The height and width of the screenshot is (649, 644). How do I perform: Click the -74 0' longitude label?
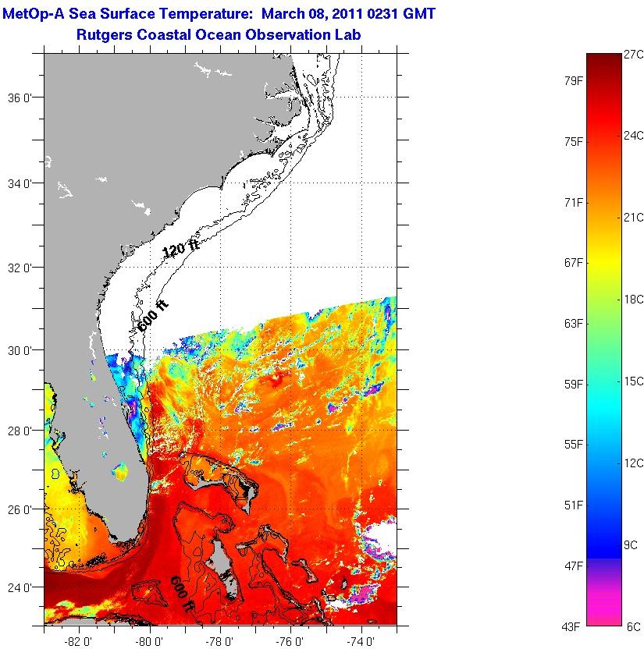(361, 642)
